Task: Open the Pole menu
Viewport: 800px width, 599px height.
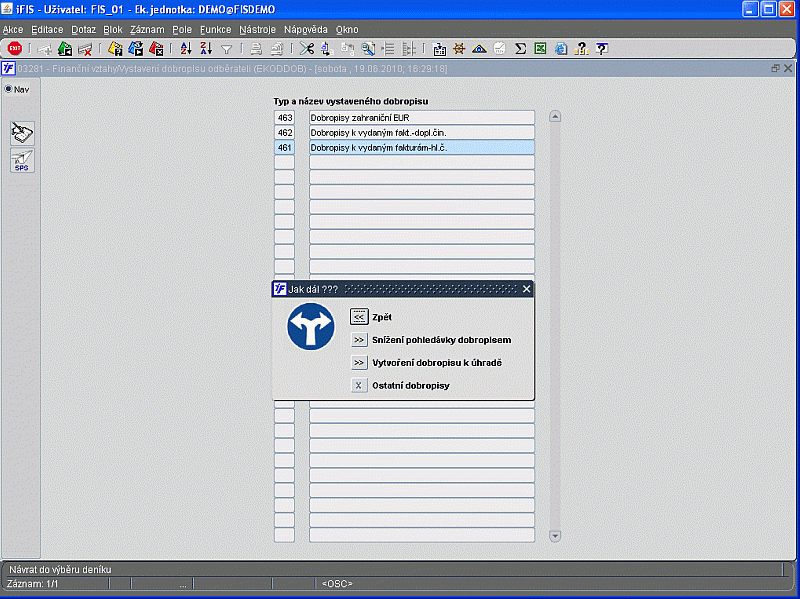Action: click(182, 30)
